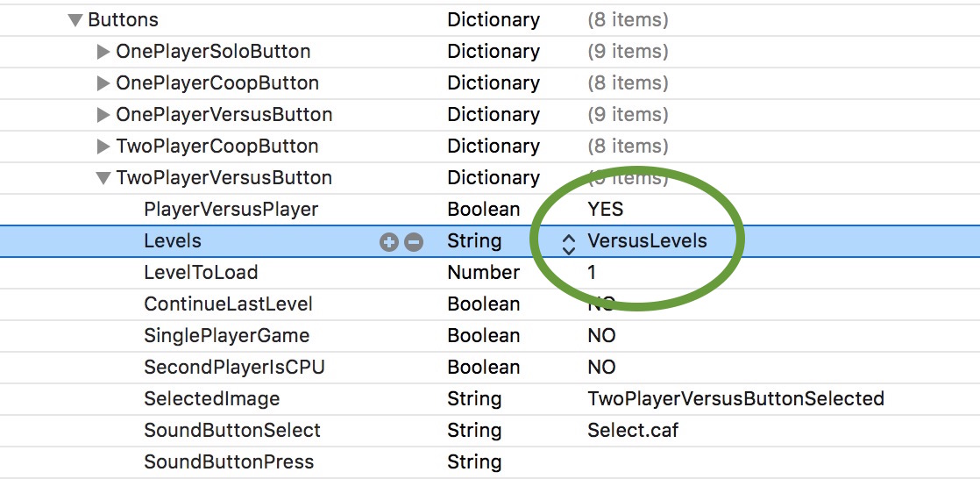Viewport: 980px width, 479px height.
Task: Expand the TwoPlayerCoopButton entry
Action: [x=103, y=147]
